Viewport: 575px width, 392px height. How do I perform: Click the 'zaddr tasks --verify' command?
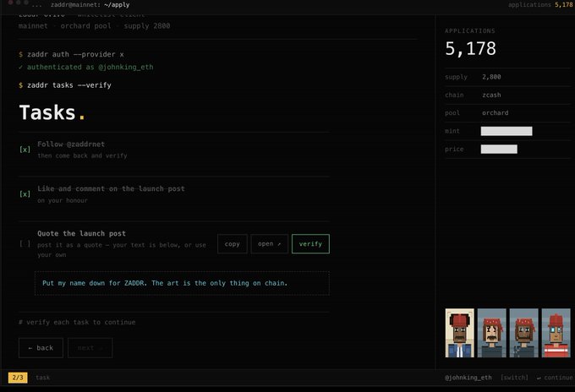pyautogui.click(x=65, y=85)
